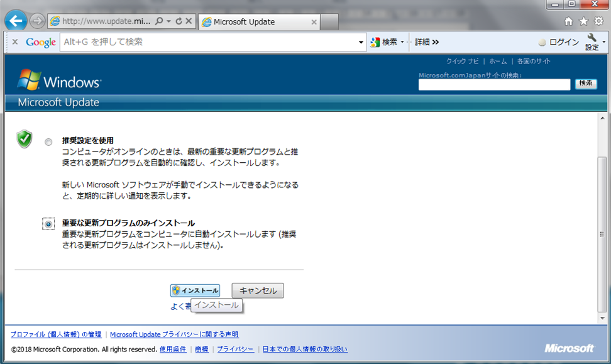Viewport: 611px width, 364px height.
Task: Click ログイン on Google Toolbar
Action: (559, 42)
